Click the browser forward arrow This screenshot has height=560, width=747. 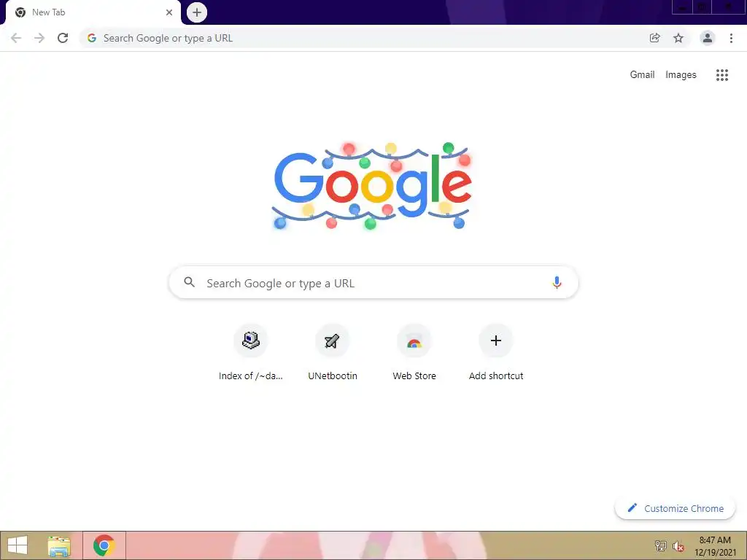click(39, 38)
